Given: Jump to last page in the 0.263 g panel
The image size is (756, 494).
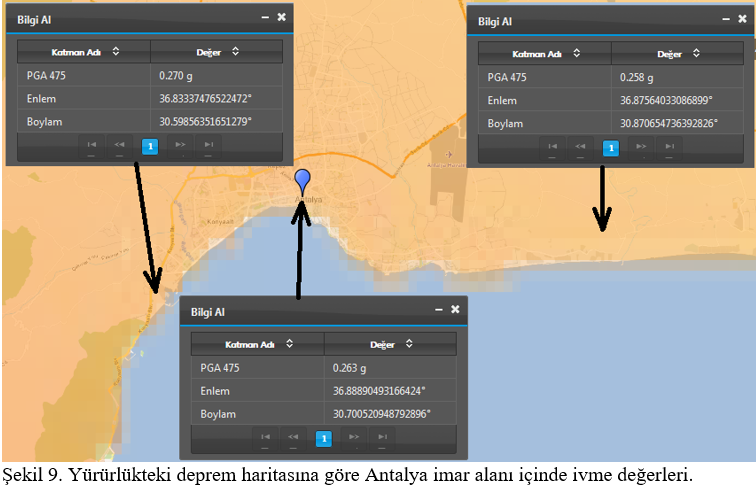Looking at the screenshot, I should (x=383, y=437).
